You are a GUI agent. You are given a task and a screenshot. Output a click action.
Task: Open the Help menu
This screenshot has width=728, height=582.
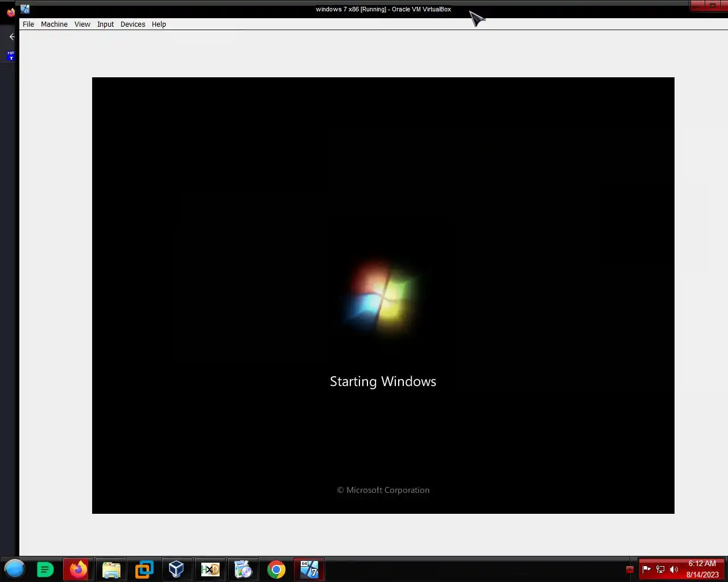pyautogui.click(x=159, y=24)
